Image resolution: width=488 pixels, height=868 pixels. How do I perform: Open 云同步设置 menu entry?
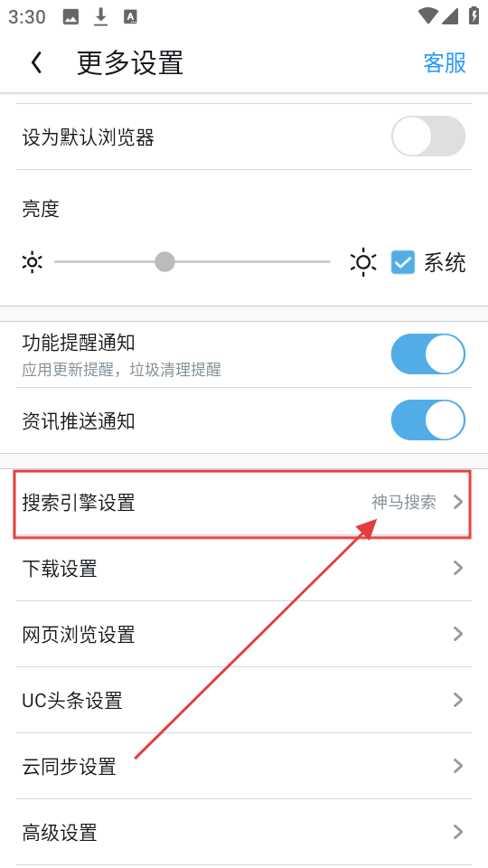coord(243,766)
